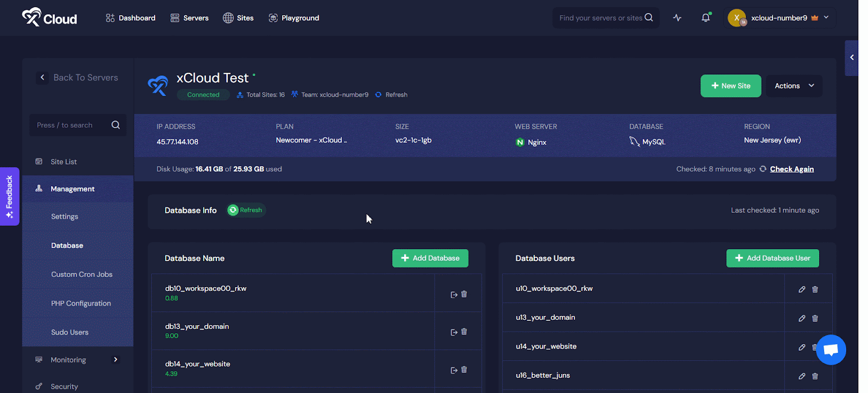
Task: Open the activity pulse icon
Action: tap(677, 18)
